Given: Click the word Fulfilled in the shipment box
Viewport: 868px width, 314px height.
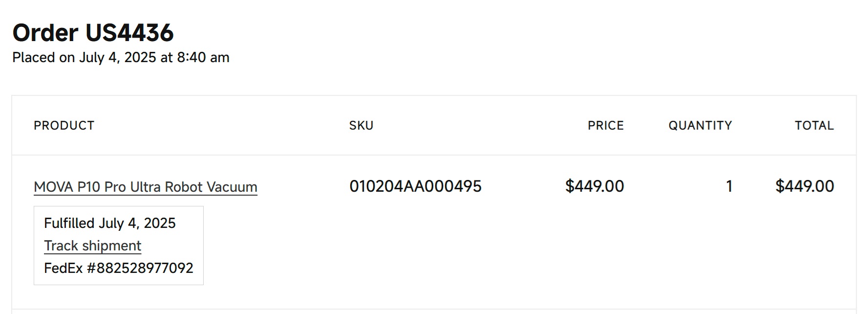Looking at the screenshot, I should coord(69,223).
